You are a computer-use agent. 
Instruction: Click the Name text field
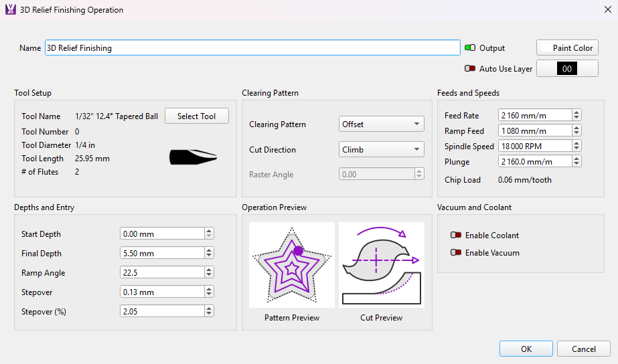coord(252,48)
